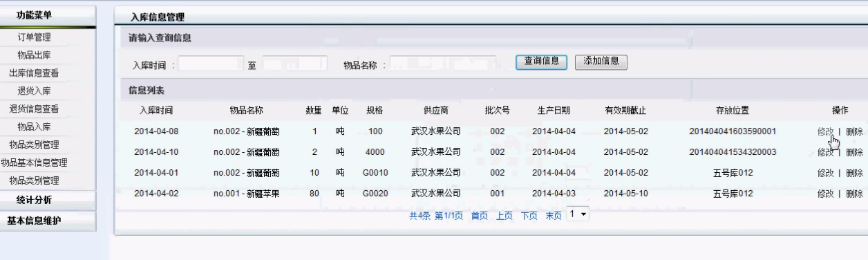Click 删除 in the 2014-04-01 row

coord(854,173)
